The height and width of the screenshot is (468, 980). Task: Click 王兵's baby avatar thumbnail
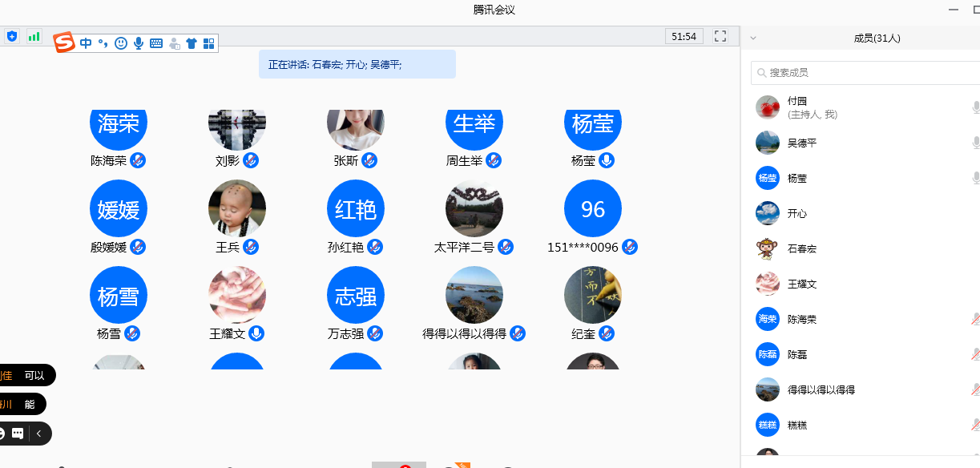(x=237, y=208)
